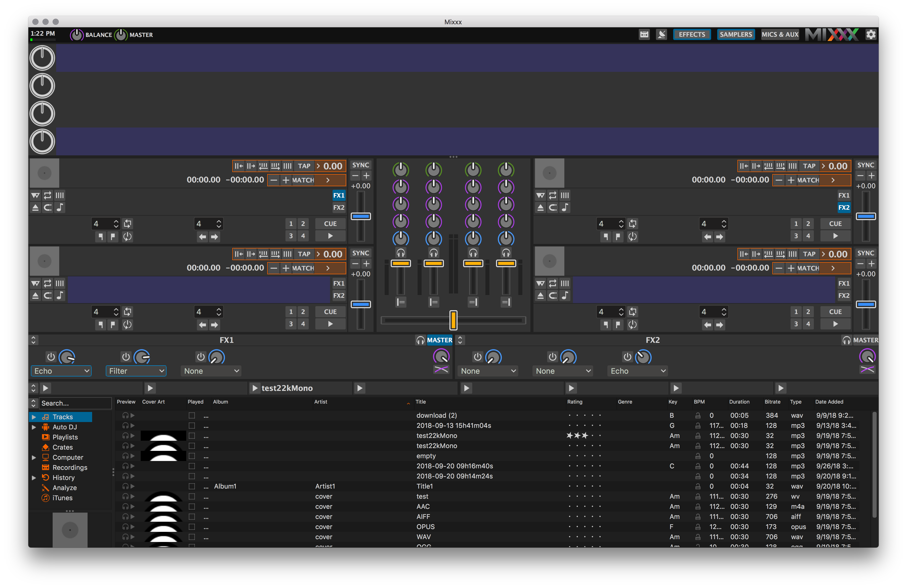Click the keylock music note icon on deck 1
Viewport: 907px width, 588px height.
[x=60, y=208]
